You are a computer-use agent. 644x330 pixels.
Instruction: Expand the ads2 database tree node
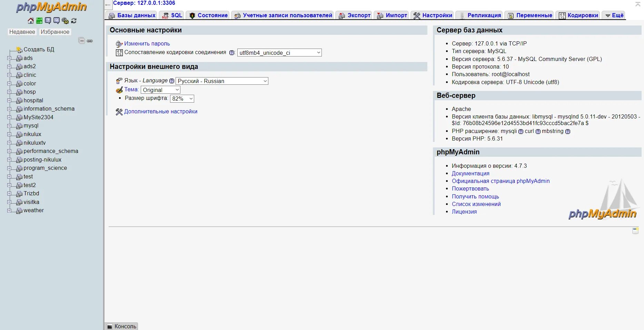coord(9,66)
